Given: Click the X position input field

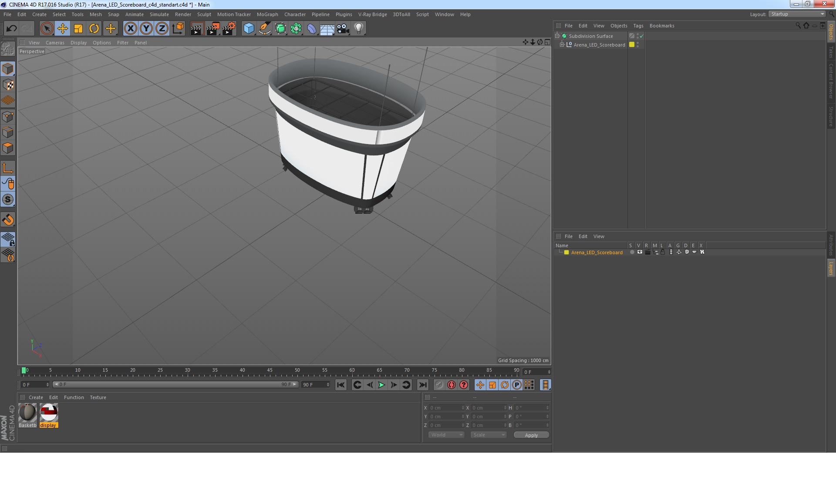Looking at the screenshot, I should (x=447, y=408).
